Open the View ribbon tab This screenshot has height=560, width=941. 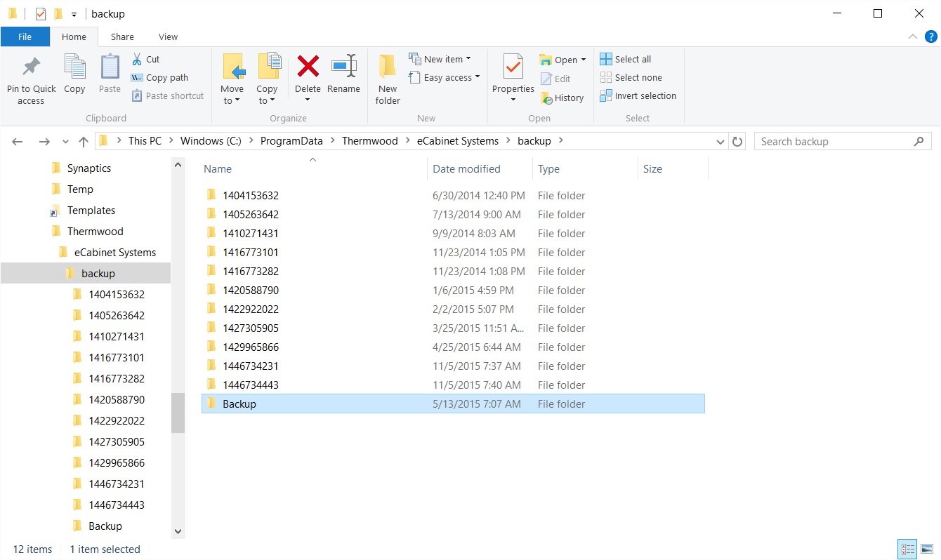(168, 37)
